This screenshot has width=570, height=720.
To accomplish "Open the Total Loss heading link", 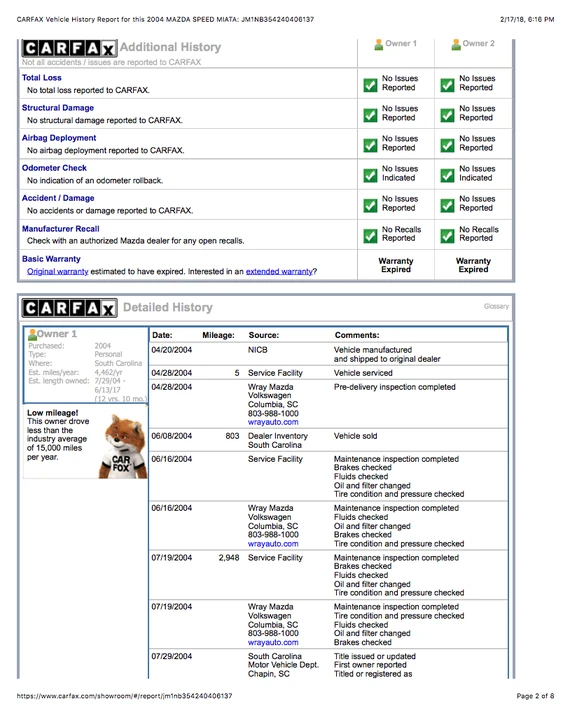I will tap(42, 78).
